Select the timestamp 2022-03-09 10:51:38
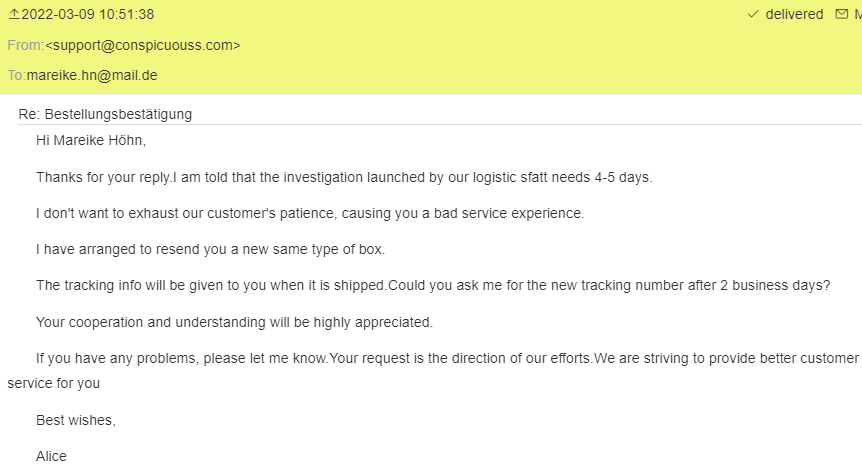This screenshot has width=862, height=474. (x=88, y=15)
